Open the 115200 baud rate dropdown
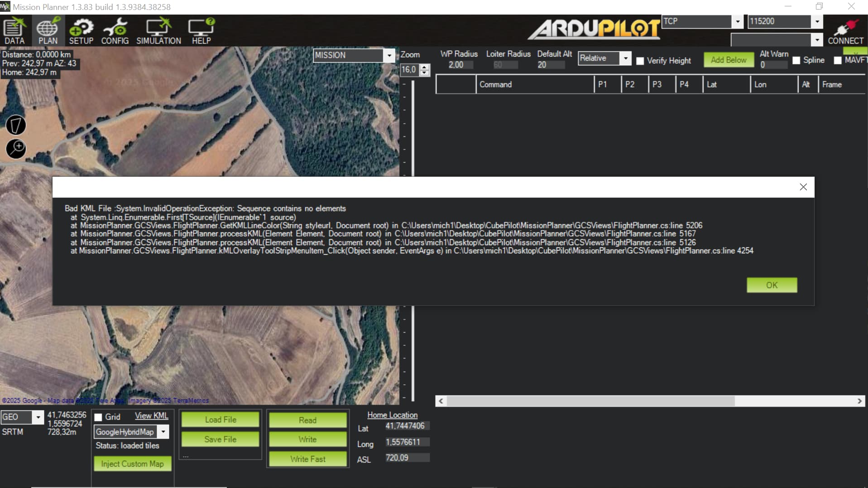This screenshot has width=868, height=488. (x=817, y=21)
